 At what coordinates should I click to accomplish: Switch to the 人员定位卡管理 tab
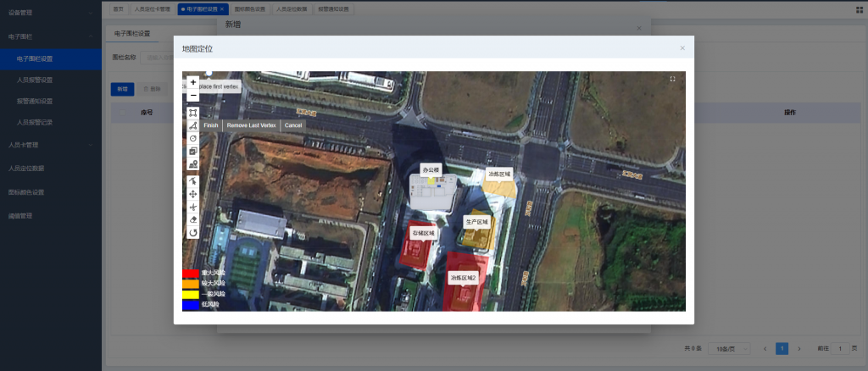pos(152,8)
